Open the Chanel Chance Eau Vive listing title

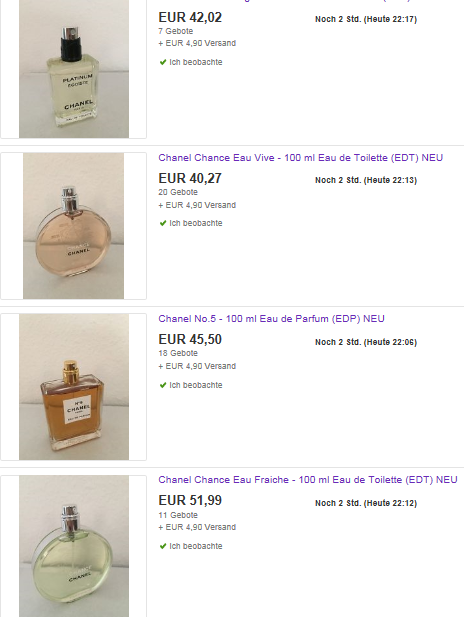pos(301,158)
